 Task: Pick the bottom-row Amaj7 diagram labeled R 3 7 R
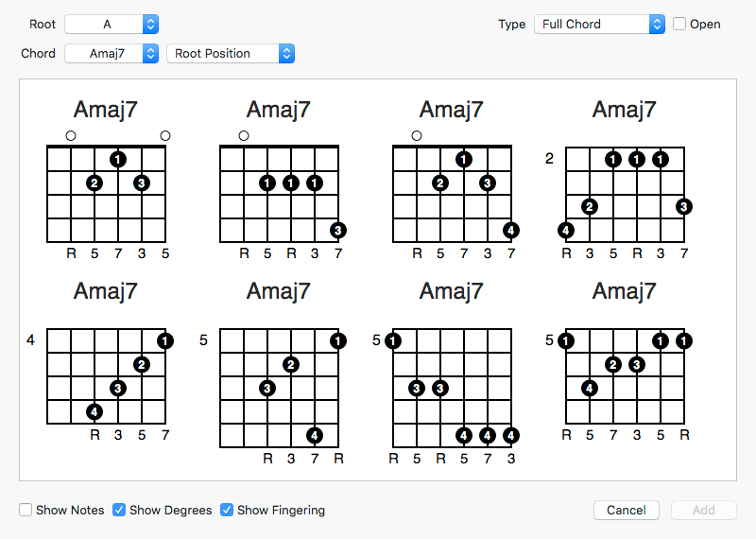pos(279,388)
